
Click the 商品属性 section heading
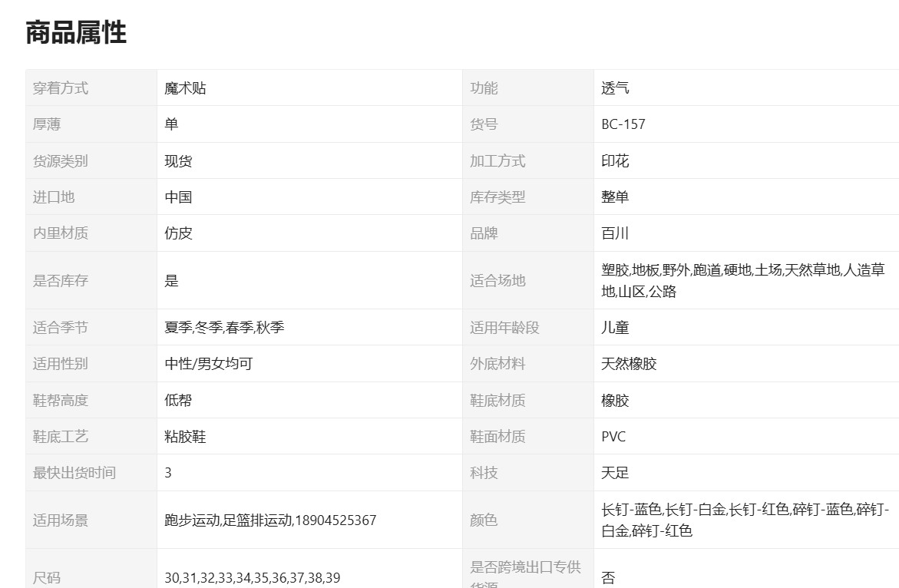pyautogui.click(x=76, y=33)
